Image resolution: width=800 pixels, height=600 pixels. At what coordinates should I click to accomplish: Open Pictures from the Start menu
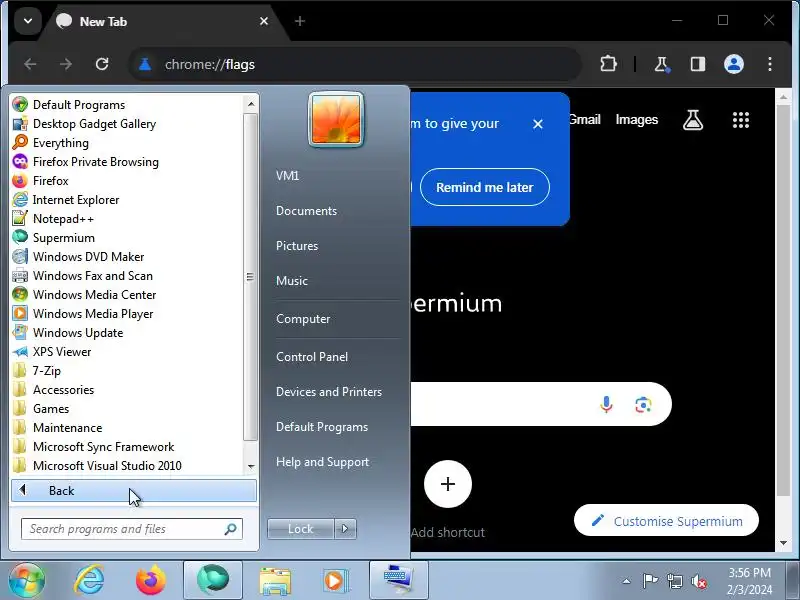(x=297, y=246)
